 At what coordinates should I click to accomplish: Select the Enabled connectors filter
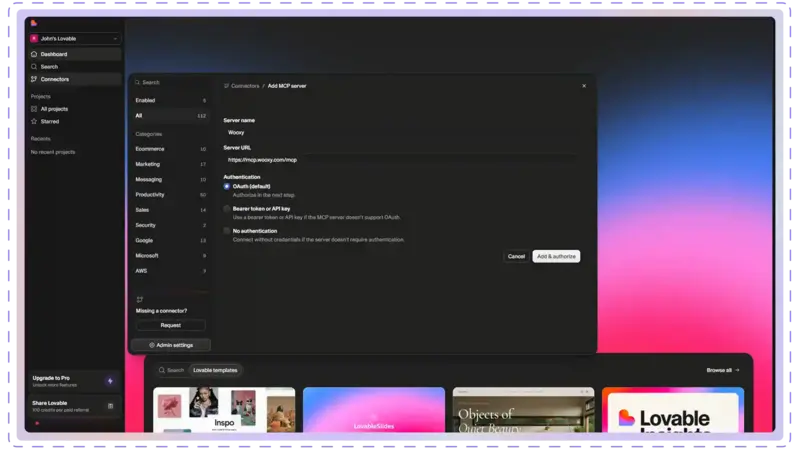tap(170, 101)
